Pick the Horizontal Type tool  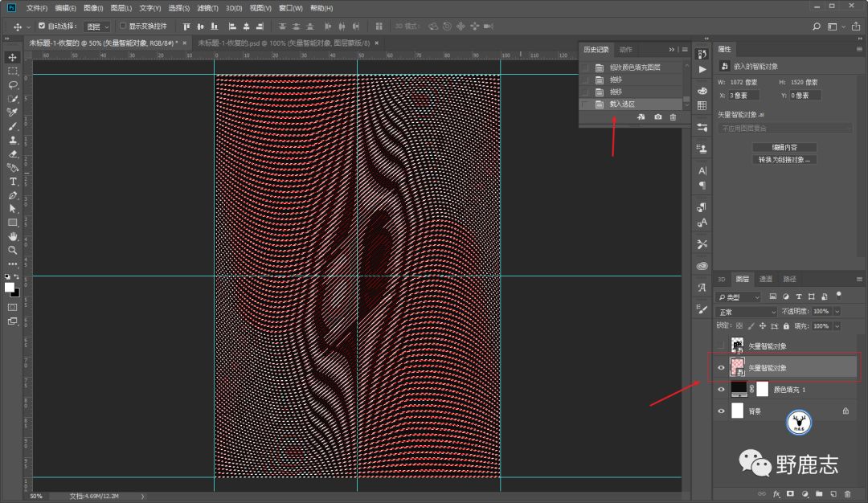(x=13, y=182)
